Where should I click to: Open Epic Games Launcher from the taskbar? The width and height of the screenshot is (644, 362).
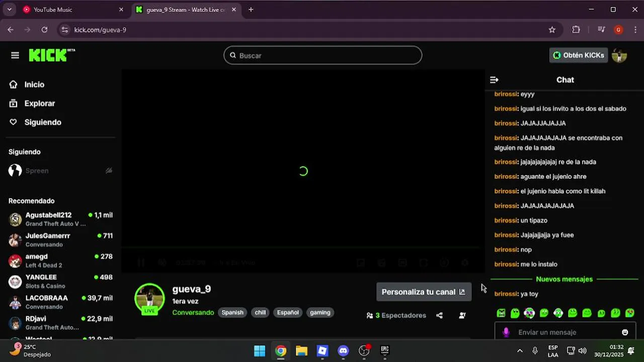[x=385, y=350]
